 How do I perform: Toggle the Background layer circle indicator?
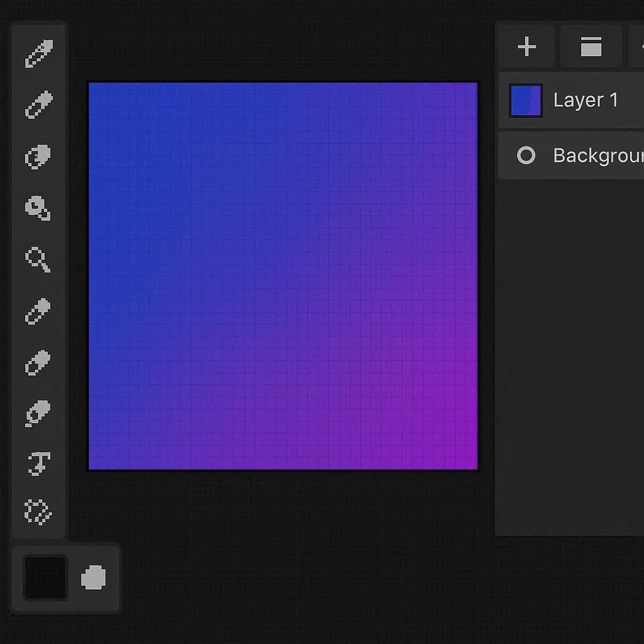coord(526,155)
